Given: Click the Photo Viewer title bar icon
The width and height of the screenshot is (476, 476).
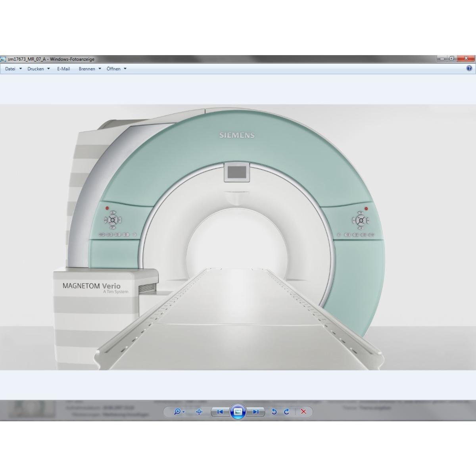Looking at the screenshot, I should coord(3,59).
